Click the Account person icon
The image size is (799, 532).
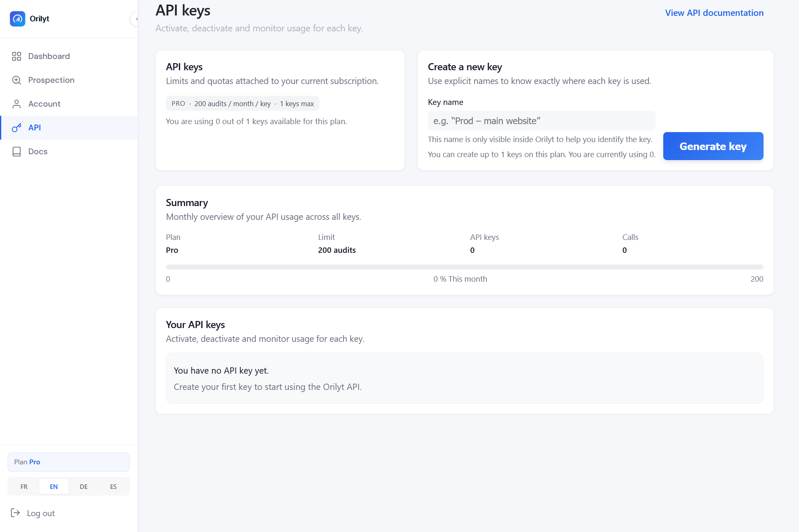point(17,104)
